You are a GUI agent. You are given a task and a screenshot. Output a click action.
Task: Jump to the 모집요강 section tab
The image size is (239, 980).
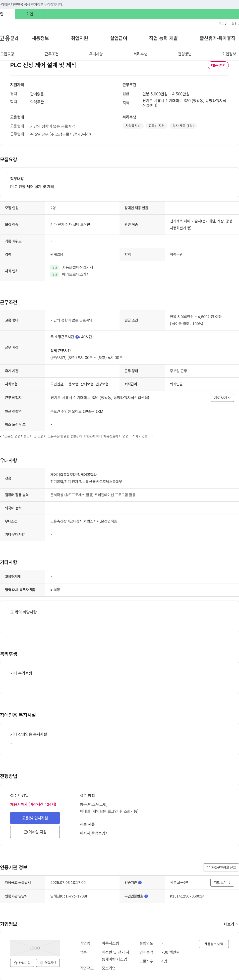pyautogui.click(x=7, y=54)
